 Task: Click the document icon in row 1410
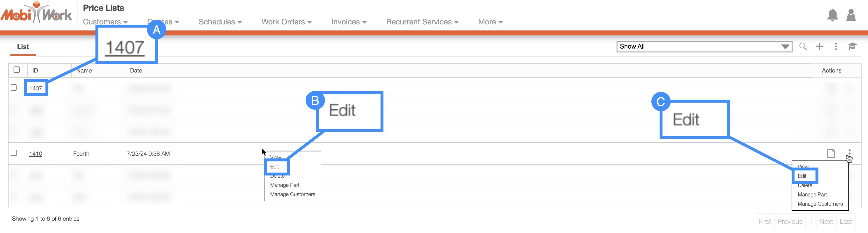831,153
